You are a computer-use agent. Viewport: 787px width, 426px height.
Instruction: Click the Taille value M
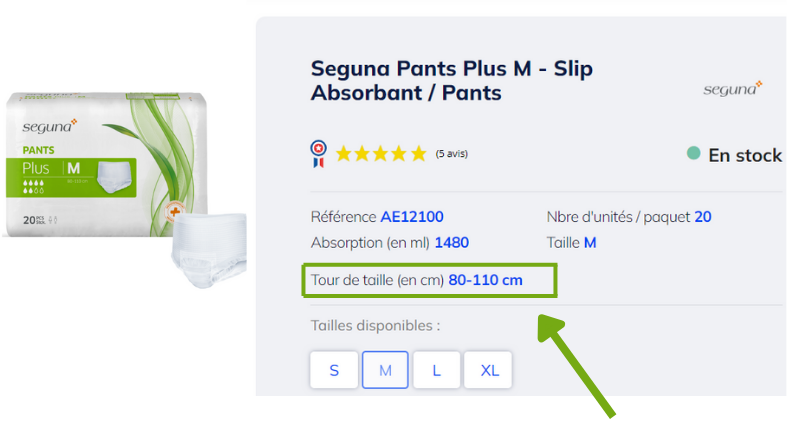[x=590, y=242]
